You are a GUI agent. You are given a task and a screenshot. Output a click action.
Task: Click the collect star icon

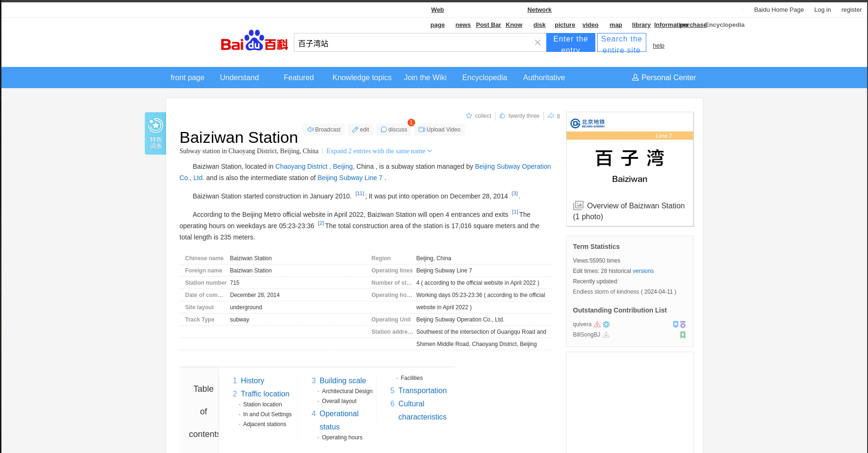[x=469, y=115]
